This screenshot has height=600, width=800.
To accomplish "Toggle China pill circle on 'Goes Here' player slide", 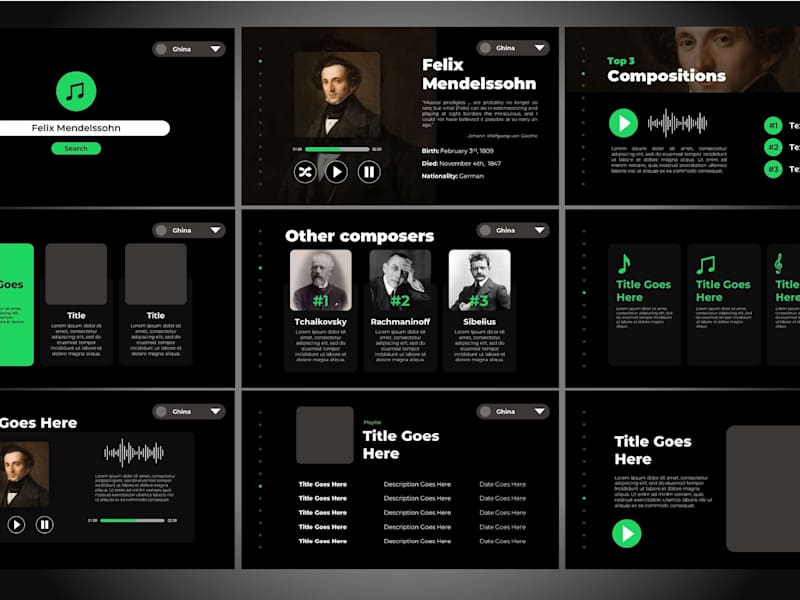I will (161, 411).
